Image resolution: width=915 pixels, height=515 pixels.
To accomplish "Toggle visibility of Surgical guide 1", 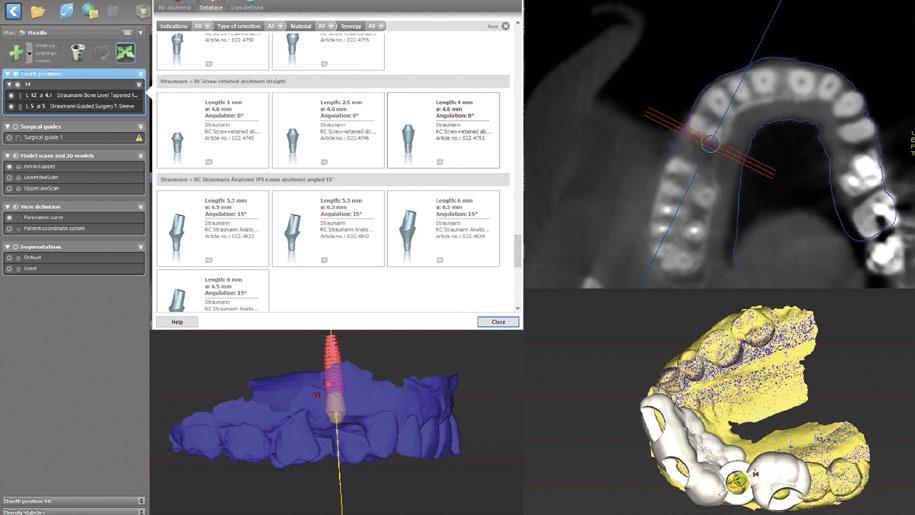I will pyautogui.click(x=9, y=138).
